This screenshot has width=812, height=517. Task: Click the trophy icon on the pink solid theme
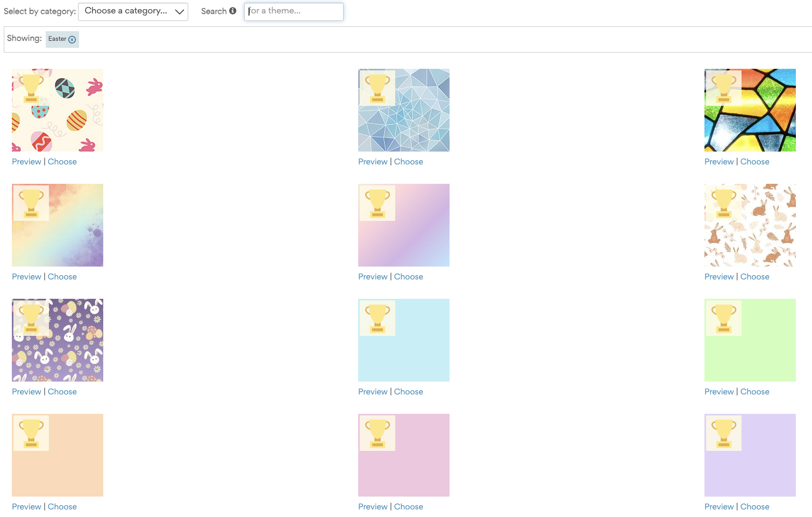tap(377, 433)
